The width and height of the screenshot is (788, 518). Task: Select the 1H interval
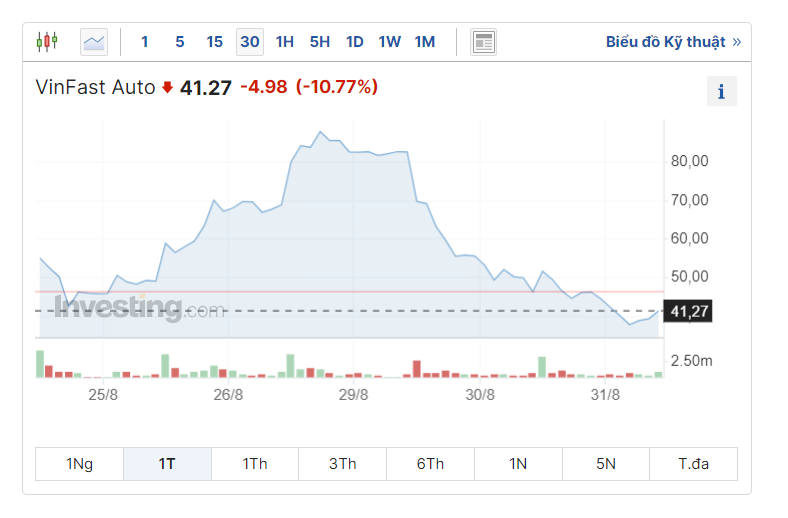[285, 42]
